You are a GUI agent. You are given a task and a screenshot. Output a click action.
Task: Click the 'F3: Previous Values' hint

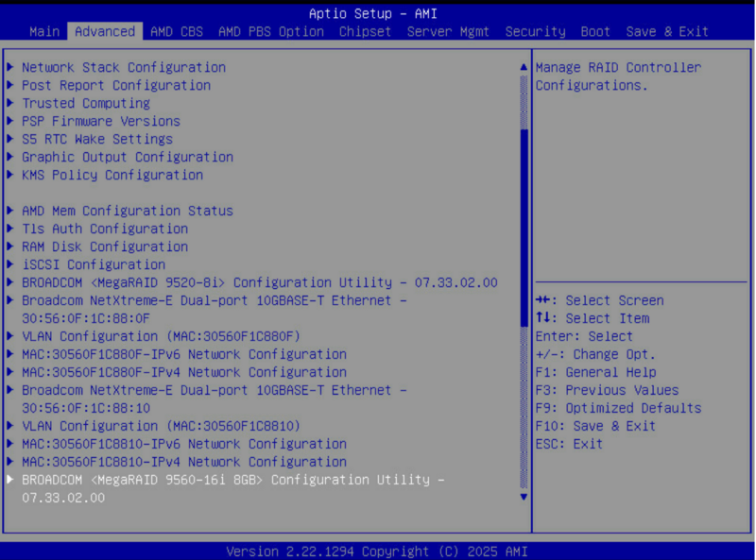coord(607,390)
